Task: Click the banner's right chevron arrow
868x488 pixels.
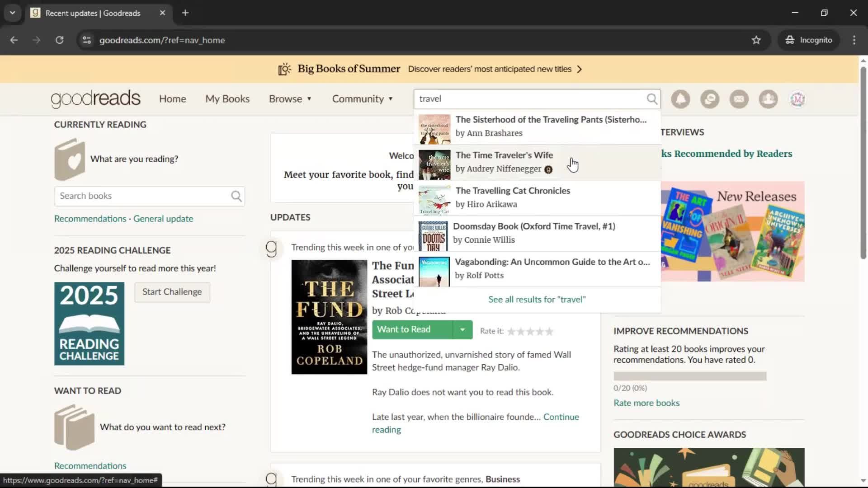Action: coord(580,69)
